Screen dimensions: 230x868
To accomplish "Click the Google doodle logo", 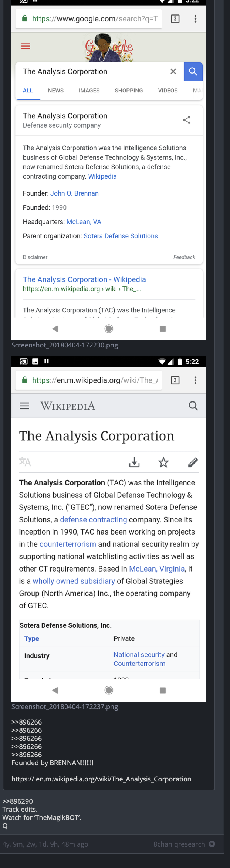I will tap(109, 47).
